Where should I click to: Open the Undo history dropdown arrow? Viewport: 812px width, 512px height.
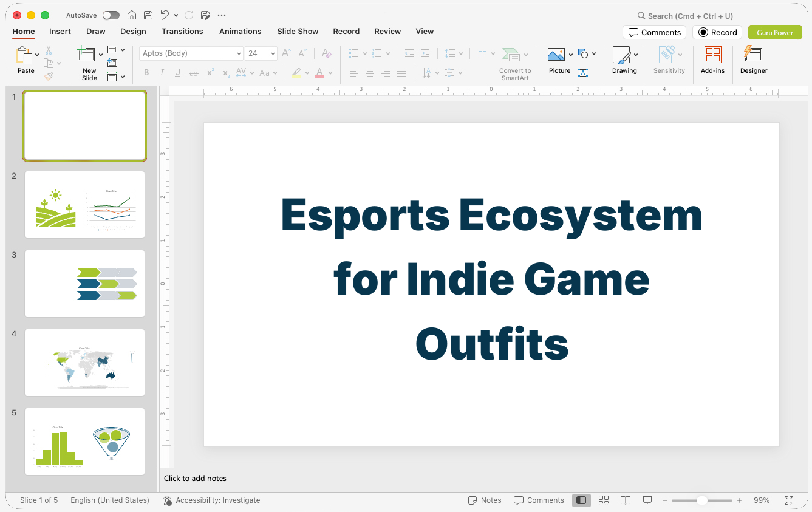coord(176,15)
